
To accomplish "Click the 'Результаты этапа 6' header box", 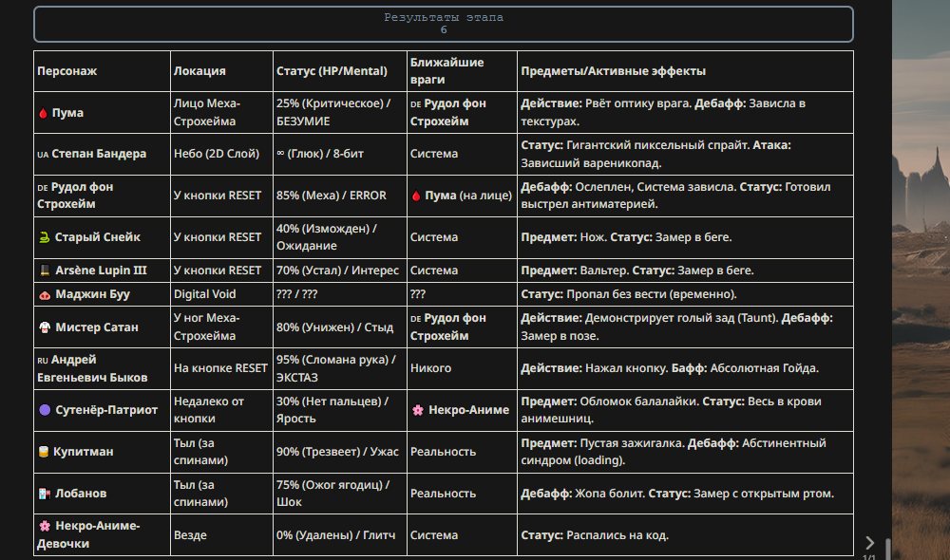I will [444, 25].
